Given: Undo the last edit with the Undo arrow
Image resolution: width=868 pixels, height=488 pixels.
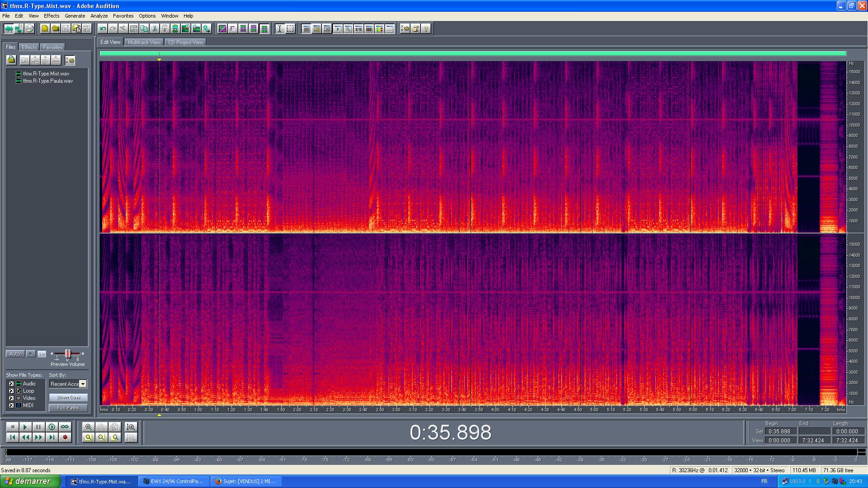Looking at the screenshot, I should click(x=103, y=28).
